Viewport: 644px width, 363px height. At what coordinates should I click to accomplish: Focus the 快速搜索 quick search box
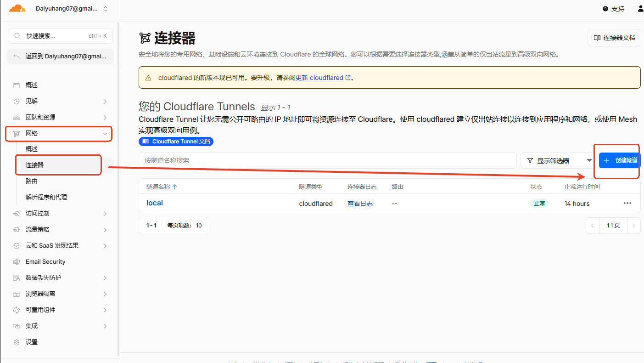tap(60, 36)
